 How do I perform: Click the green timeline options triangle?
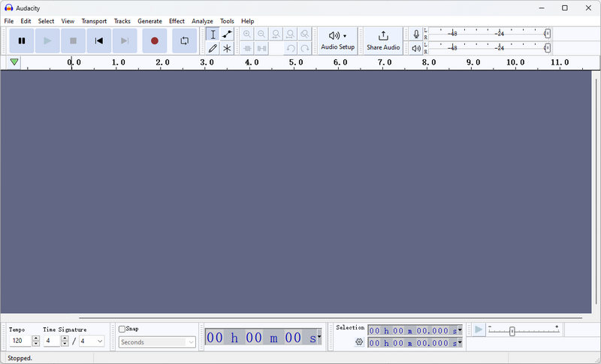(14, 62)
